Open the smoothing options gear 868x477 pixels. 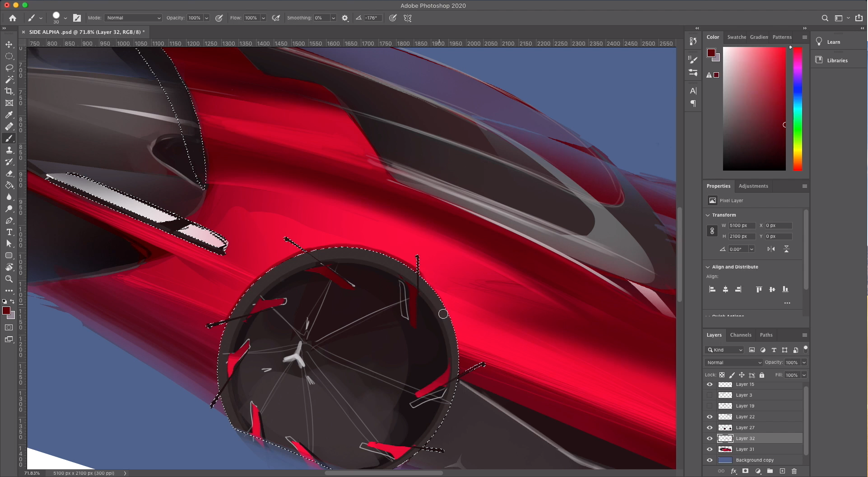point(345,18)
